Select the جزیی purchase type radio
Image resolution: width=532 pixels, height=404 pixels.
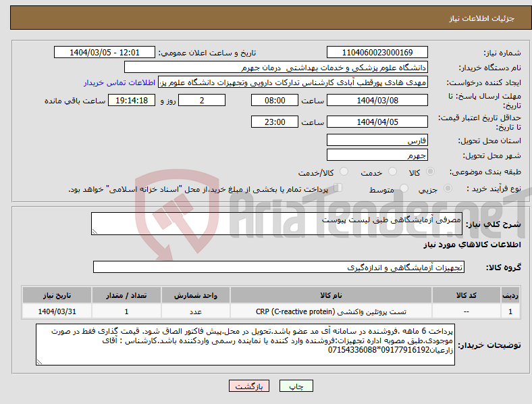pyautogui.click(x=448, y=188)
